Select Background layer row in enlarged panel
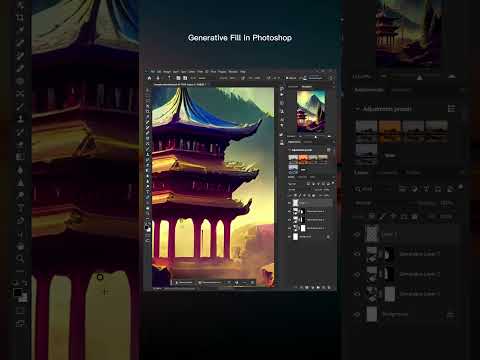480x360 pixels. coord(406,314)
